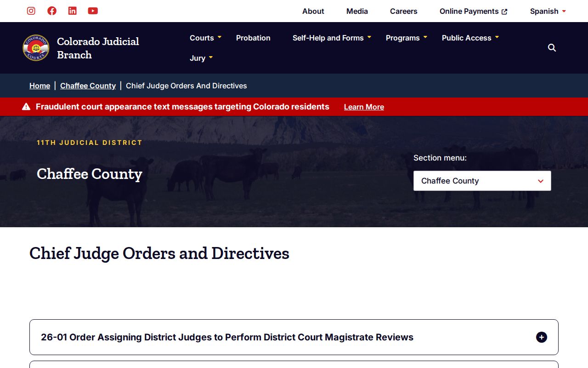Click the 26-01 Order Assigning District Judges title

227,337
